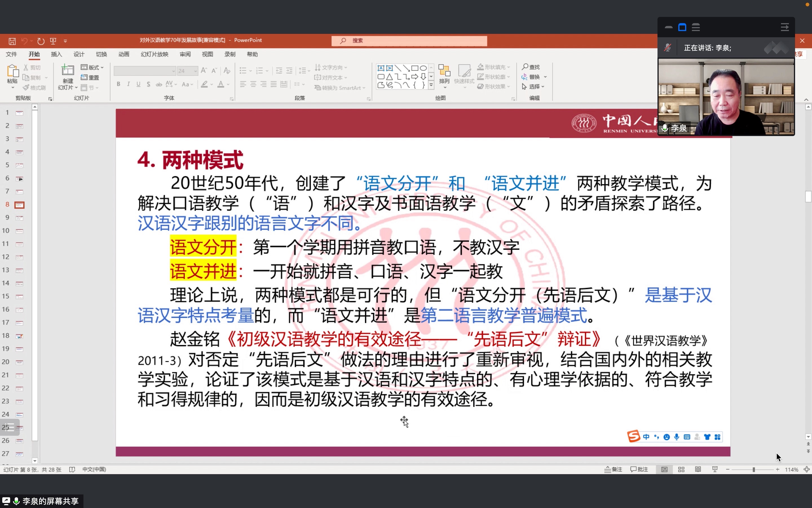812x508 pixels.
Task: Click the 新建幻灯片 new slide icon
Action: [x=67, y=70]
